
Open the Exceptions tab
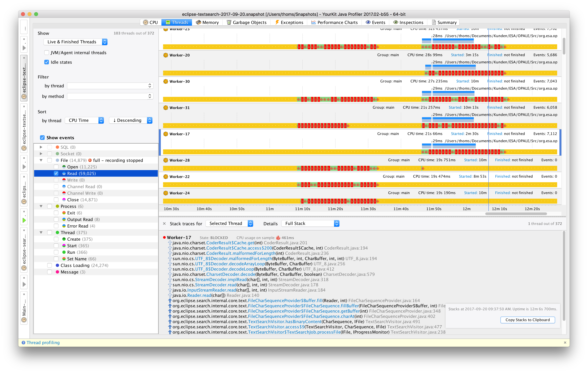(x=289, y=22)
